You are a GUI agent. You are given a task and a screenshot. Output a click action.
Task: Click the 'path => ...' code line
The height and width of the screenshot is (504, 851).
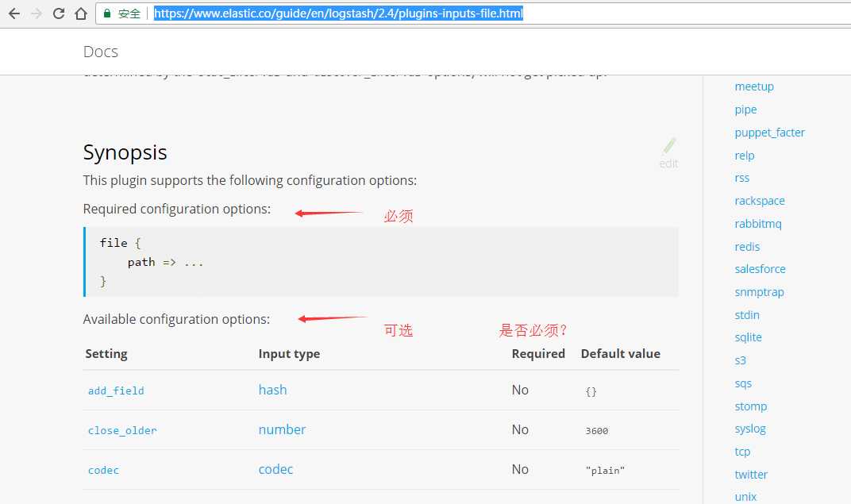pos(166,263)
